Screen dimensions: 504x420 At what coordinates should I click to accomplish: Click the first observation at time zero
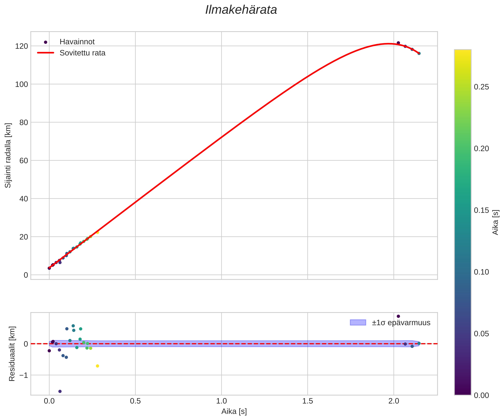(x=49, y=268)
